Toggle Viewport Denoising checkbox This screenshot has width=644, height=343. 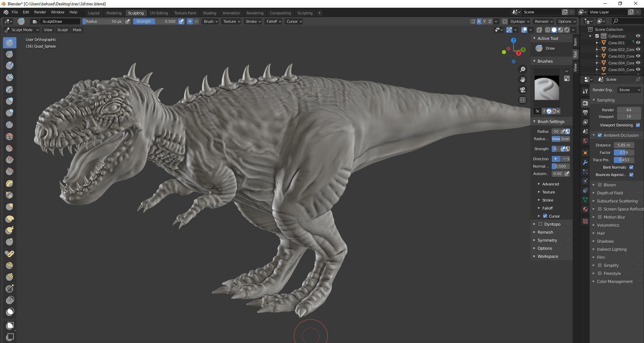[x=638, y=125]
